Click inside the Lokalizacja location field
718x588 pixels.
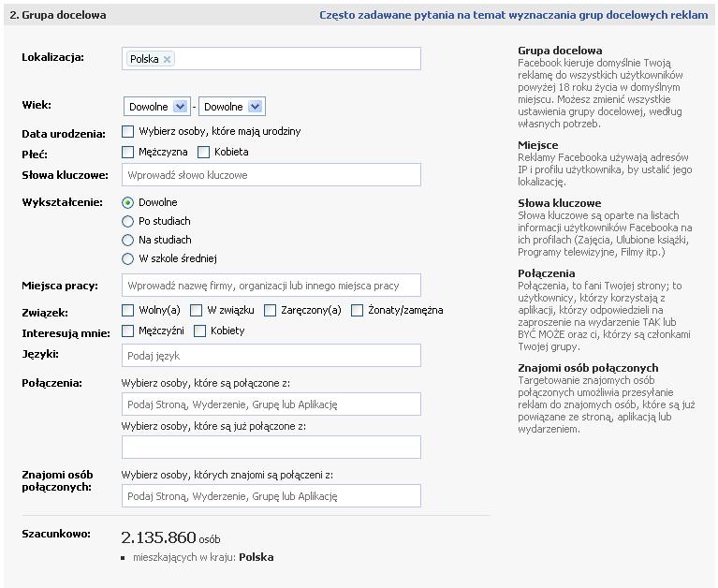[271, 59]
